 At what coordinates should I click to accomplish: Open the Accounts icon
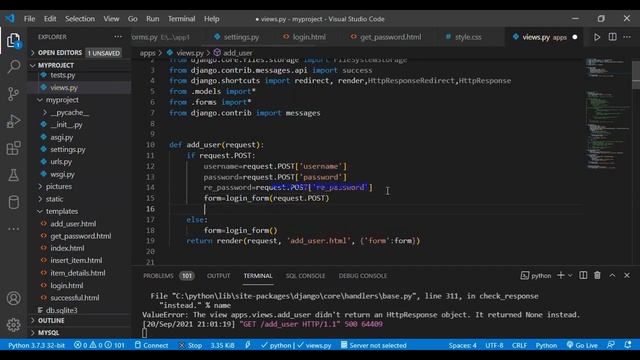coord(13,298)
